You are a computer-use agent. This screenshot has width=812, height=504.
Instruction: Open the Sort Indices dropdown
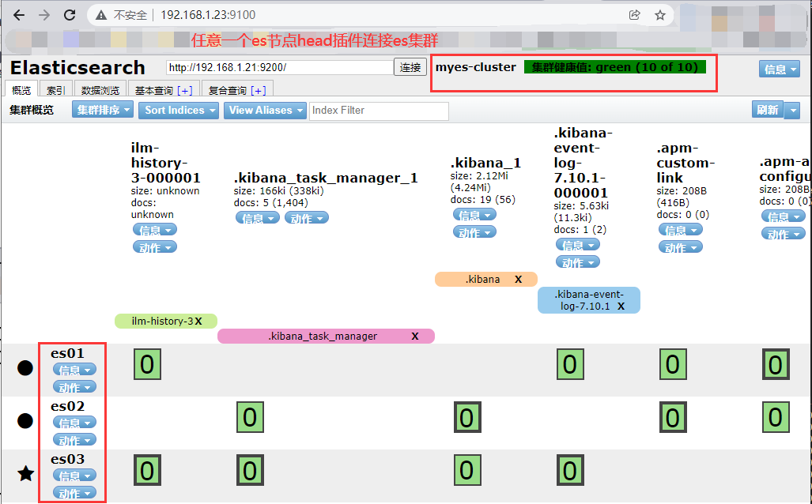[178, 111]
